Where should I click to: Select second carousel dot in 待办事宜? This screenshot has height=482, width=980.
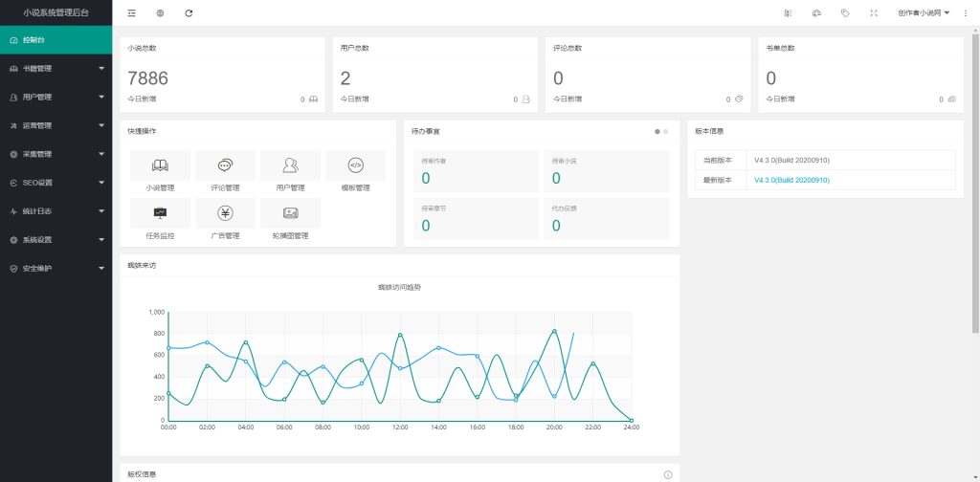click(666, 132)
